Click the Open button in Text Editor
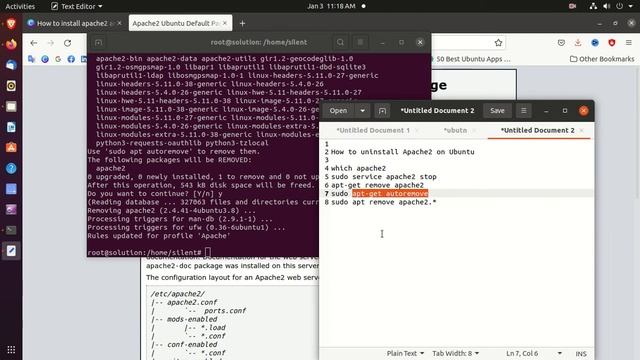Image resolution: width=640 pixels, height=360 pixels. [338, 111]
